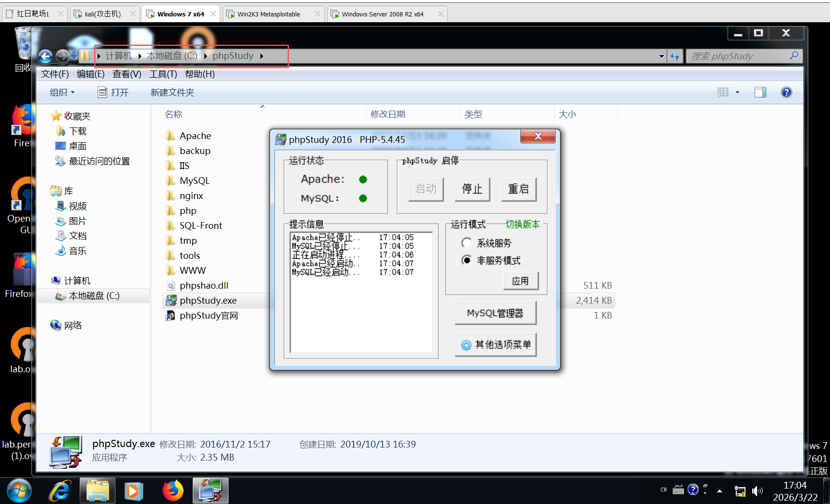Select the nginx folder icon
This screenshot has height=504, width=830.
click(170, 196)
